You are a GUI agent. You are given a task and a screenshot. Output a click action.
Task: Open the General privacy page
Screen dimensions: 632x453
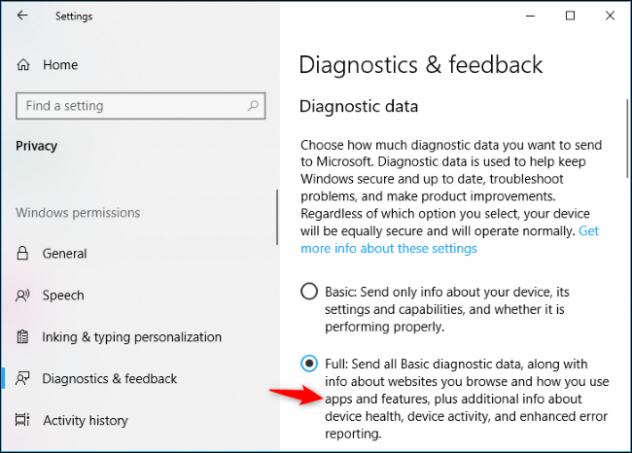coord(64,254)
